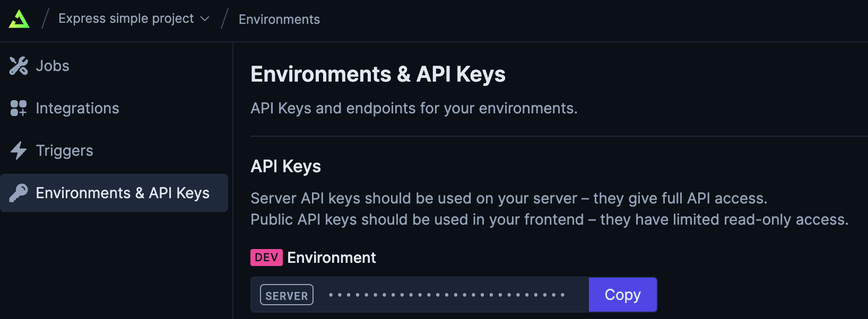Click the pink DEV environment badge
This screenshot has width=868, height=319.
266,258
